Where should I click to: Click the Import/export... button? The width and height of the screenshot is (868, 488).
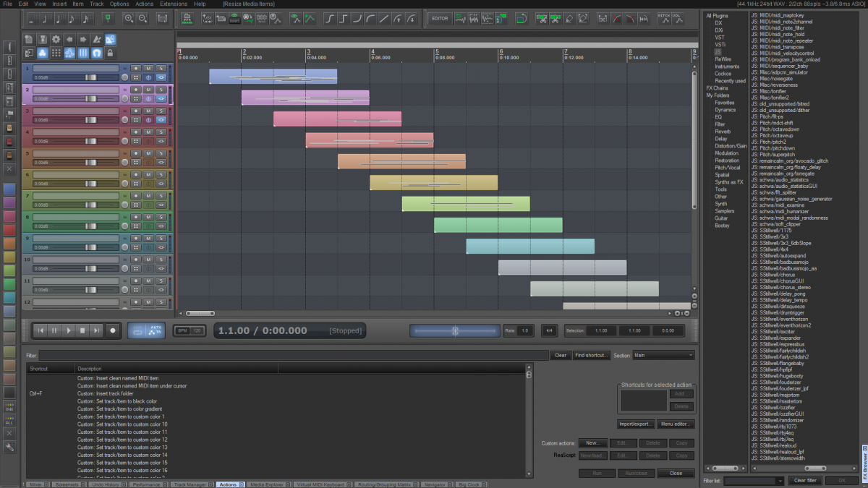point(637,424)
